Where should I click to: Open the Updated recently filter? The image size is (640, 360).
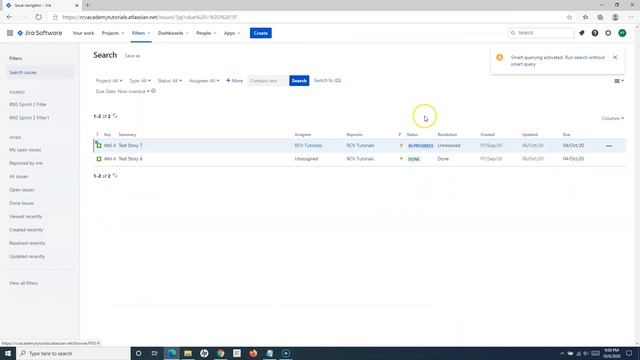[x=27, y=256]
